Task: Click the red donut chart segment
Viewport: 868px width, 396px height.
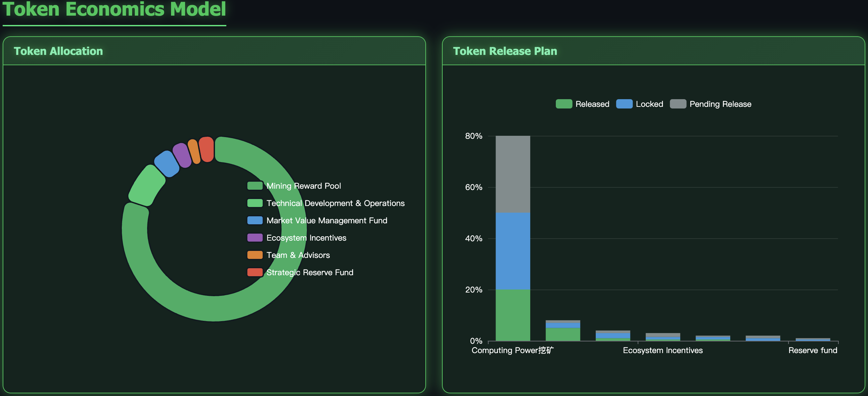Action: point(206,149)
